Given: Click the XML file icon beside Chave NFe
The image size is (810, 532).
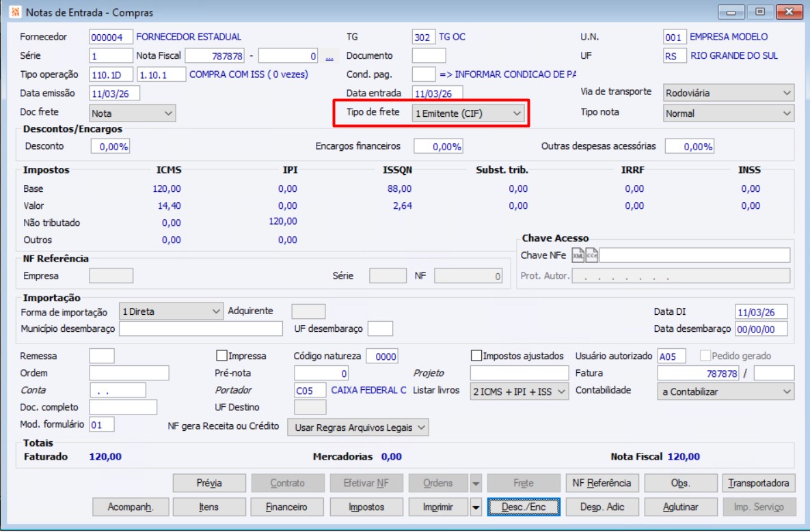Looking at the screenshot, I should pos(578,255).
